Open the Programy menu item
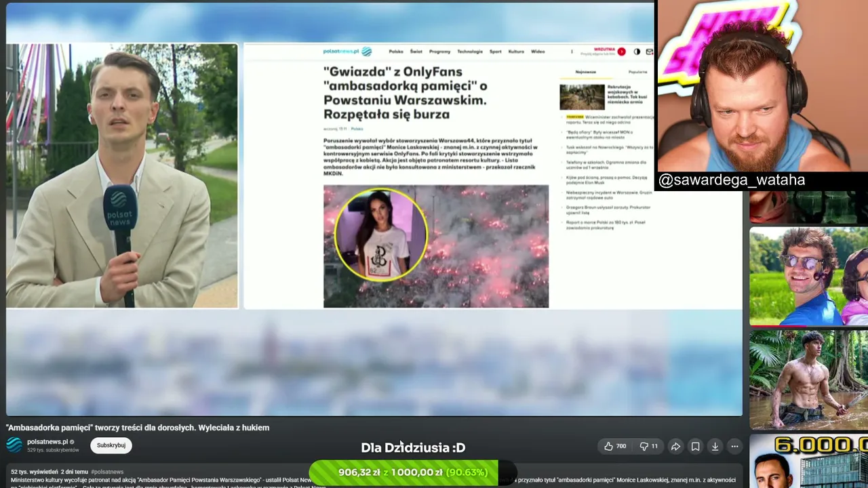Screen dimensions: 868x488 439,52
